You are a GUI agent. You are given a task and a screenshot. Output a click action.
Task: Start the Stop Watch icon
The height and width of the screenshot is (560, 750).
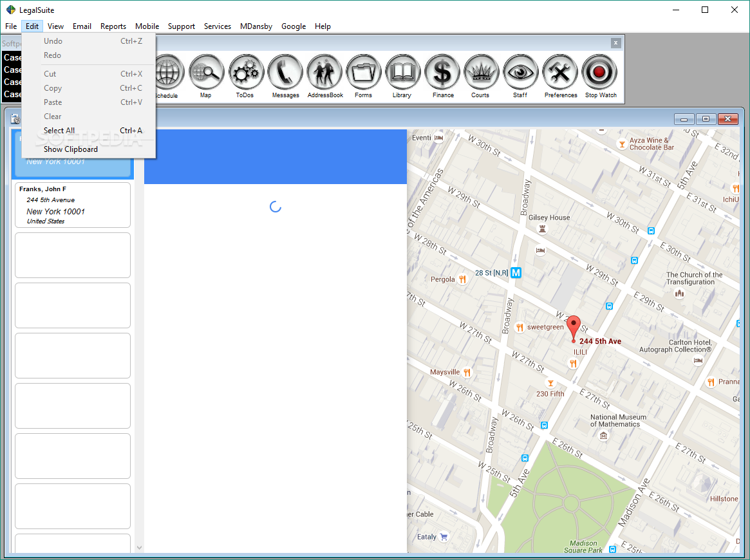[599, 72]
